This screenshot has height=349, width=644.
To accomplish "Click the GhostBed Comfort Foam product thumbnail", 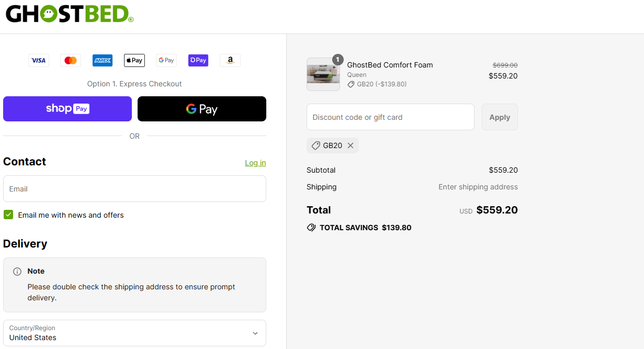I will point(323,74).
